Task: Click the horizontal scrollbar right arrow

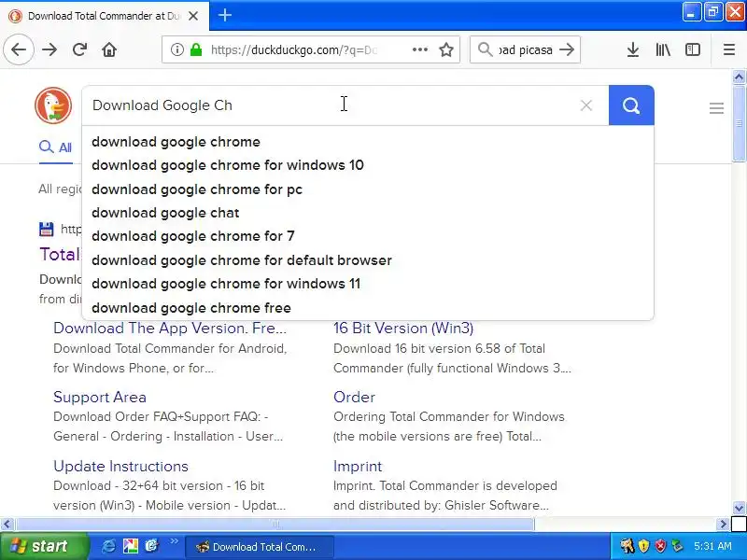Action: (723, 525)
